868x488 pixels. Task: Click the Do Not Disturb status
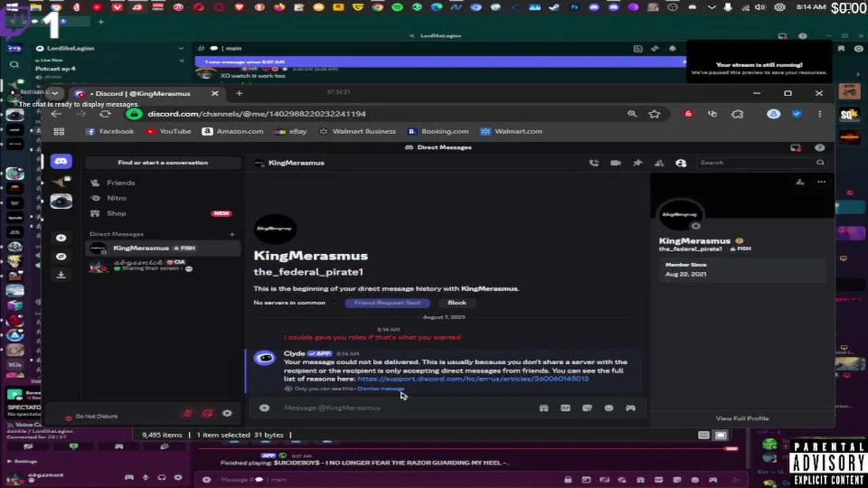click(96, 416)
